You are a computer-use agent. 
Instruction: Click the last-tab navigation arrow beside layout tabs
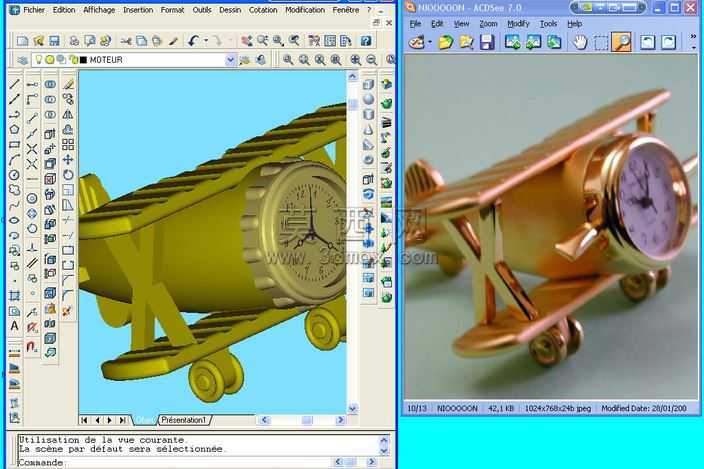[x=123, y=420]
